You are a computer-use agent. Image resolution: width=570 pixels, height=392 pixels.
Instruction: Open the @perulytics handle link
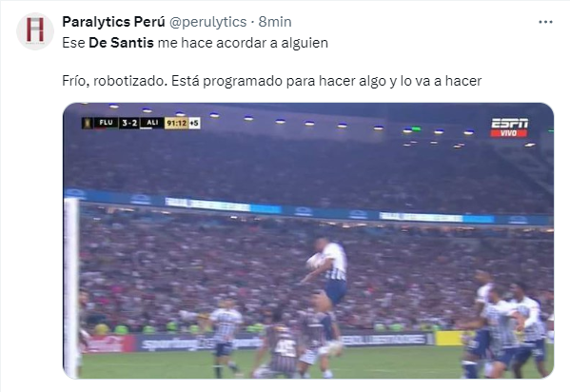pos(208,22)
